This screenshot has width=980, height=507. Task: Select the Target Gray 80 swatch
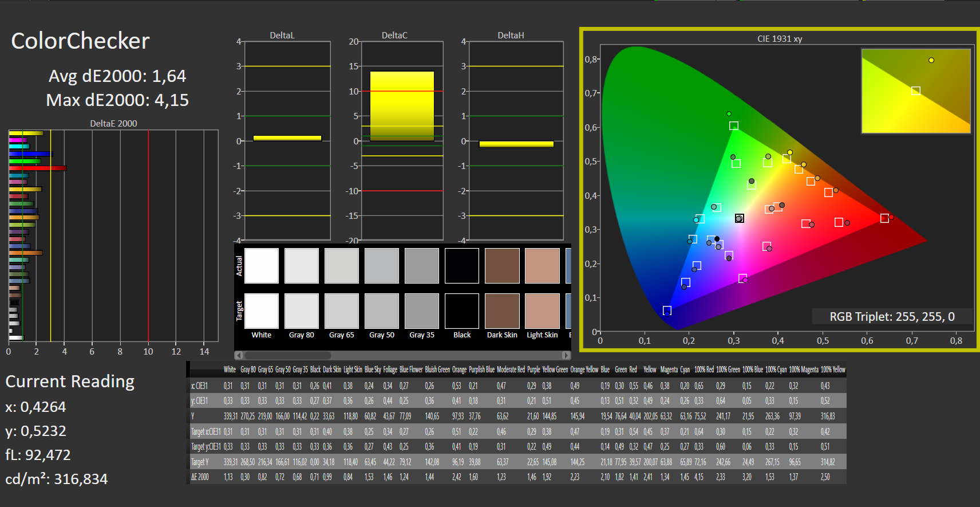302,311
